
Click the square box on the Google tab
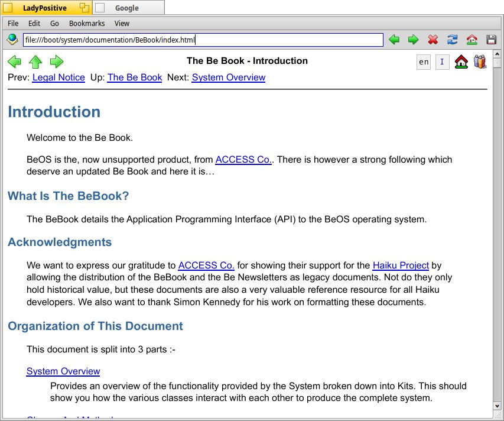pyautogui.click(x=100, y=8)
